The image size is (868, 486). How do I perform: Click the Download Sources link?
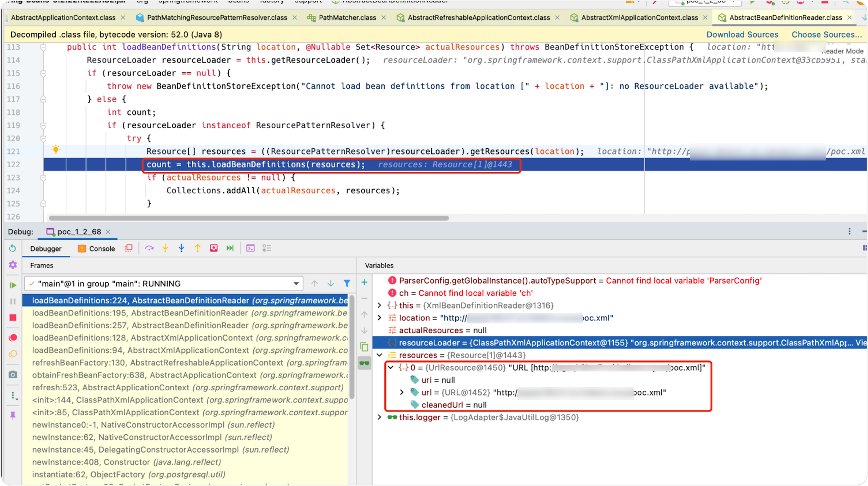(742, 34)
